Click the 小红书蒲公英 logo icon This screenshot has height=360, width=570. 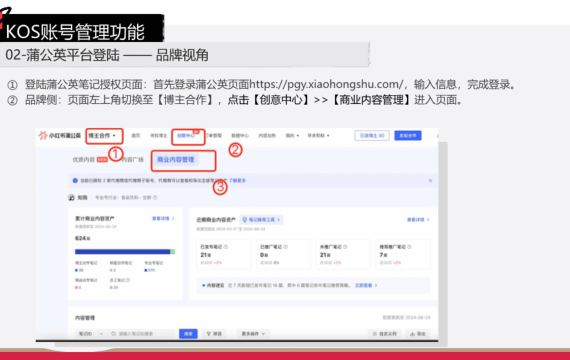[x=43, y=135]
